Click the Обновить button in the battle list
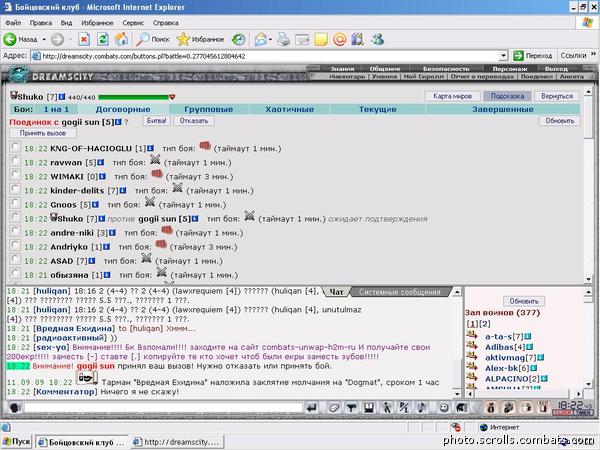 coord(560,121)
